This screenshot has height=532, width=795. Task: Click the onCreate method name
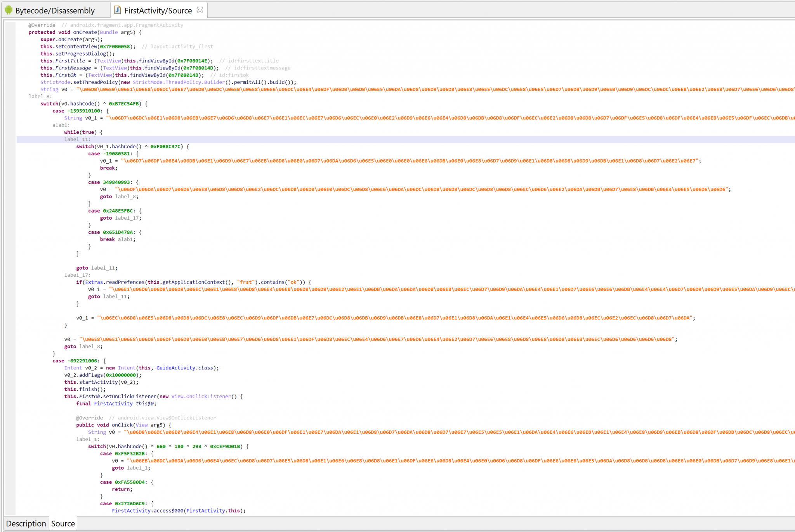(x=84, y=32)
